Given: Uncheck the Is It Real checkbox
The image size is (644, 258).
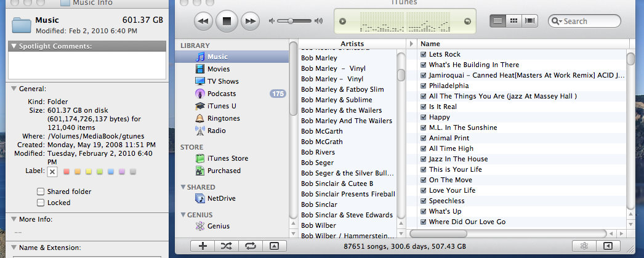Looking at the screenshot, I should (424, 107).
